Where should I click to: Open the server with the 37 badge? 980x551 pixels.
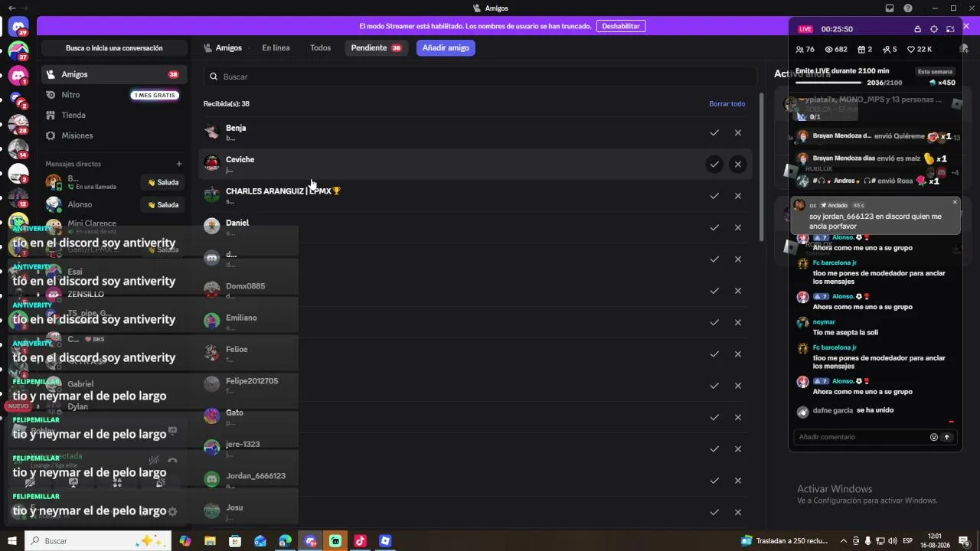(x=18, y=52)
